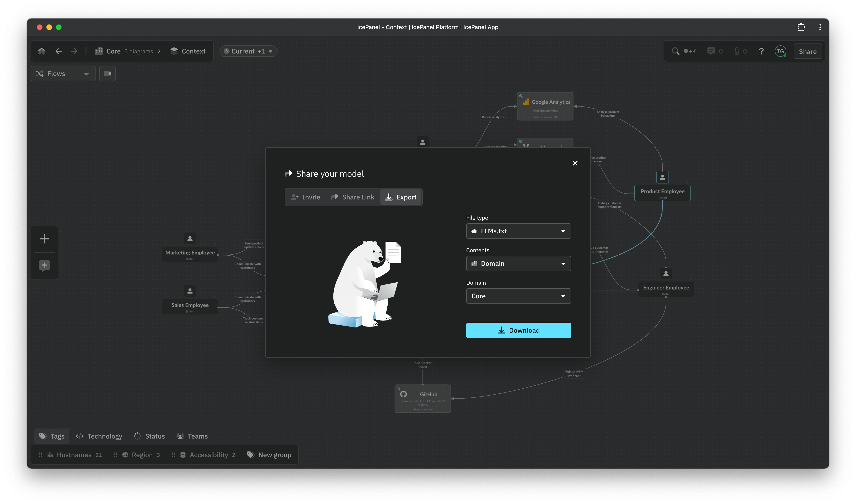Open the Context diagram breadcrumb

(x=188, y=51)
